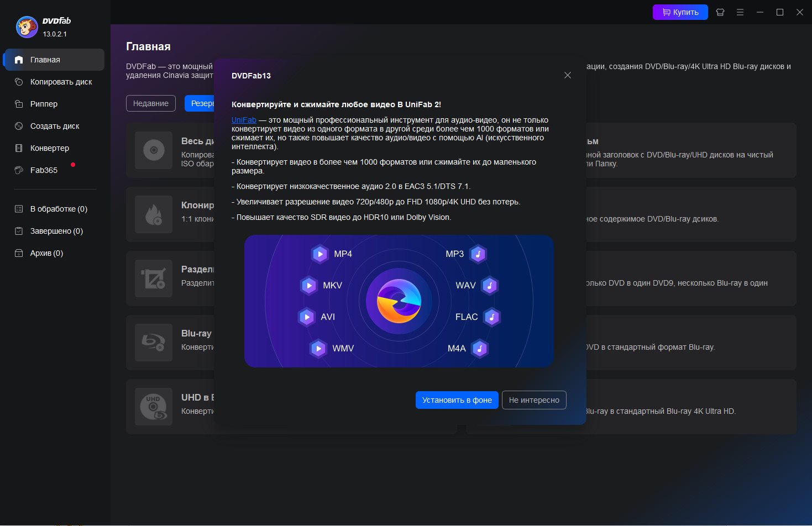This screenshot has height=526, width=812.
Task: Click the Главная page heading
Action: click(x=148, y=46)
